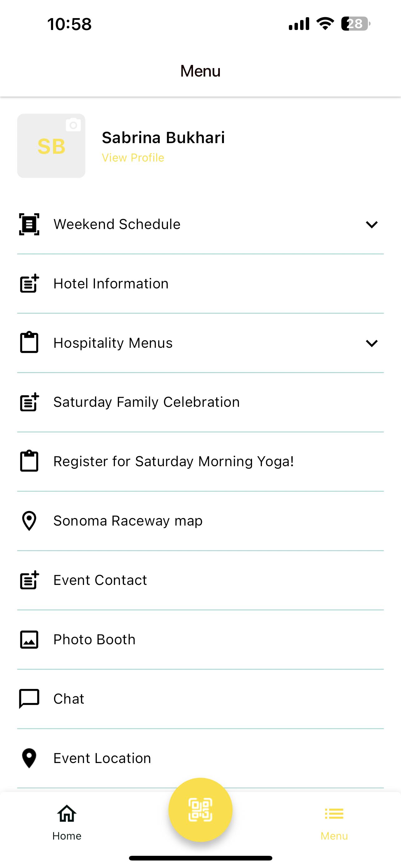The width and height of the screenshot is (401, 868).
Task: Open Register for Saturday Morning Yoga!
Action: click(200, 461)
